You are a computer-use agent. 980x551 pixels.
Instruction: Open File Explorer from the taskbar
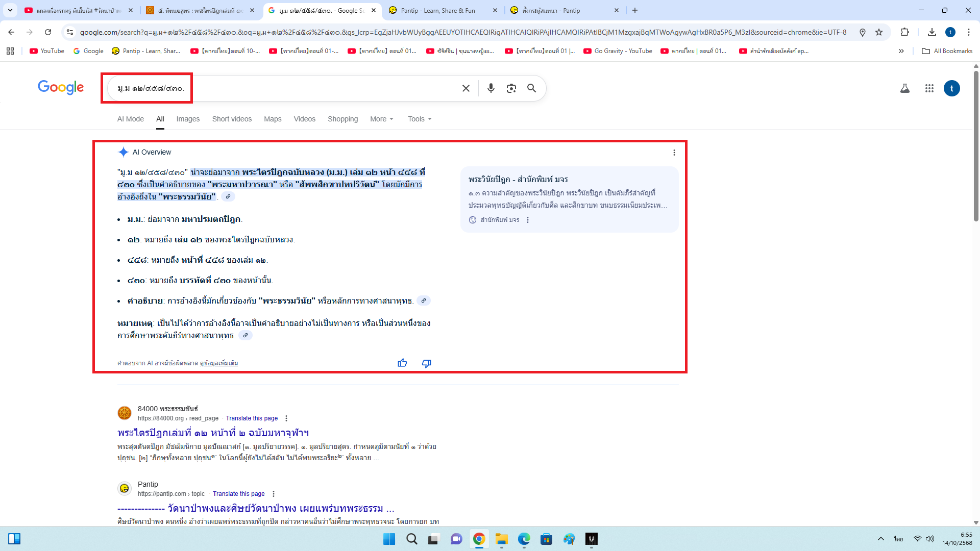501,539
